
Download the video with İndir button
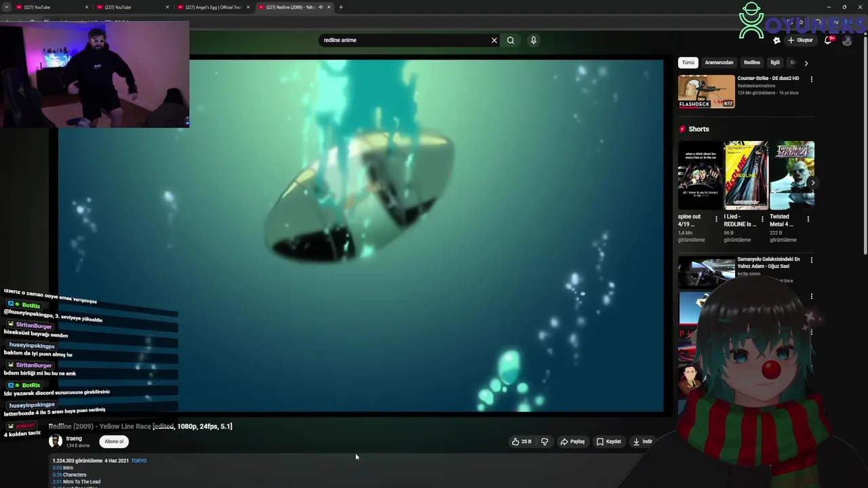tap(642, 442)
